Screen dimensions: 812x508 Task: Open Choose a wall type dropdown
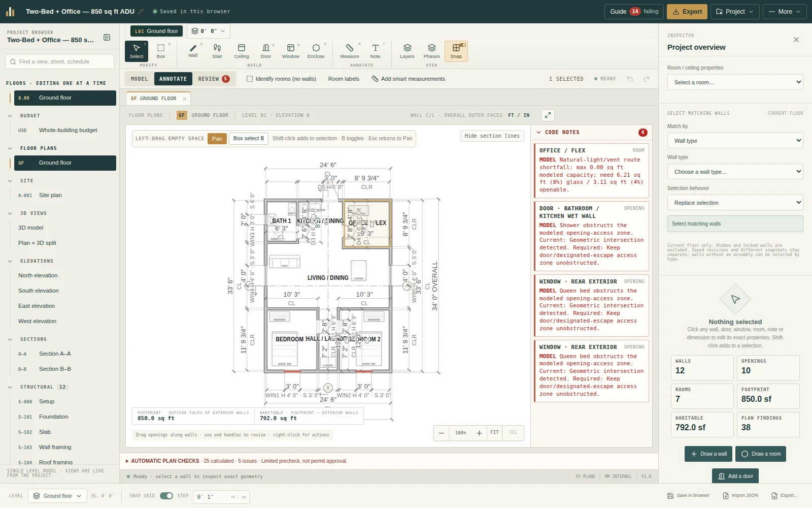tap(735, 172)
